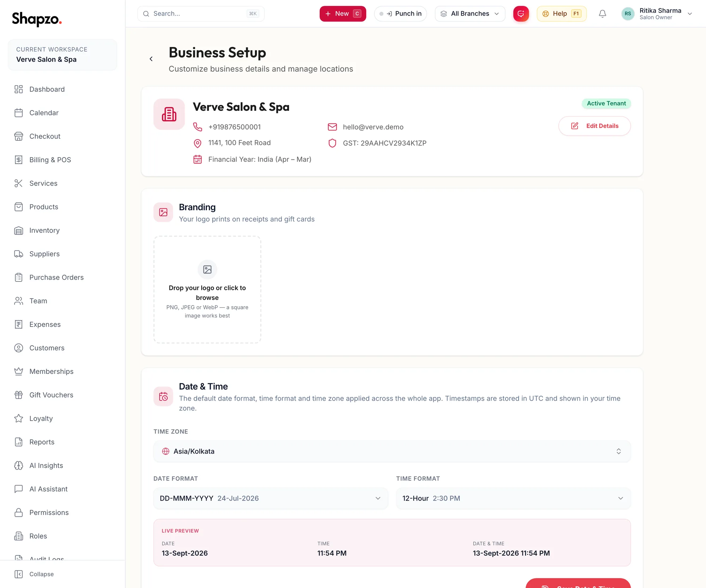Open Inventory in sidebar
The image size is (706, 588).
click(x=44, y=230)
